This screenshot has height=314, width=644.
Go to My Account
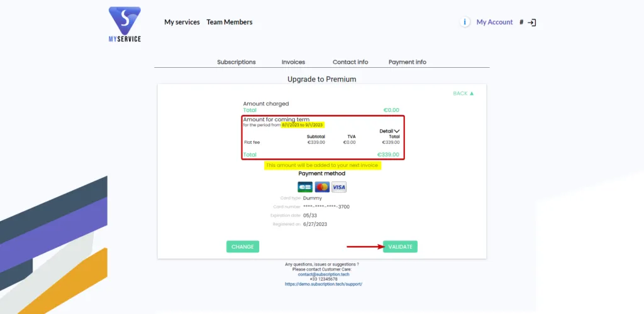(x=494, y=22)
